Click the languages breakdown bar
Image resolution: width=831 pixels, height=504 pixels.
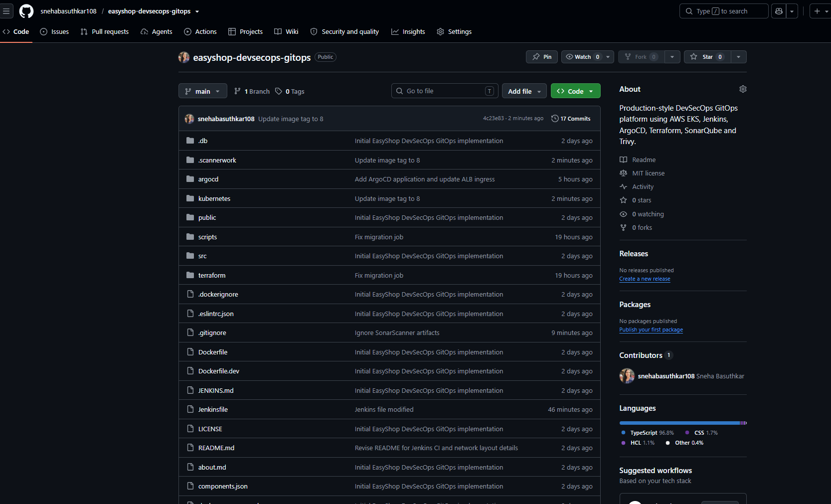point(683,423)
